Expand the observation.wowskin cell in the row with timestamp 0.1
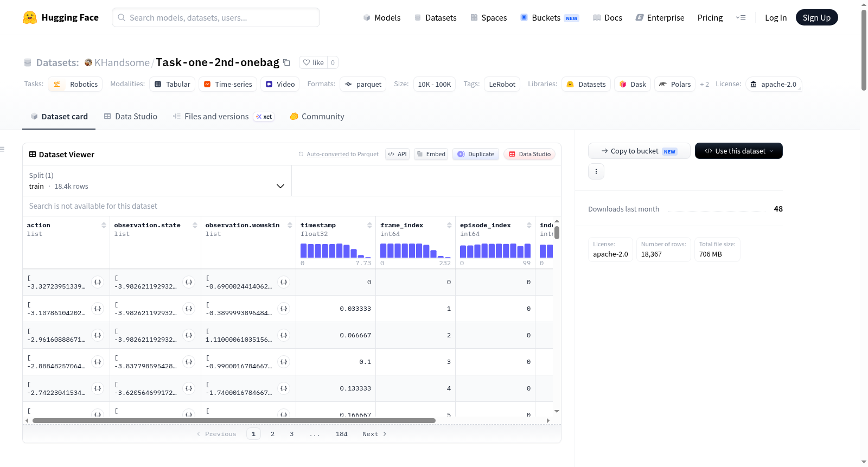 [284, 362]
